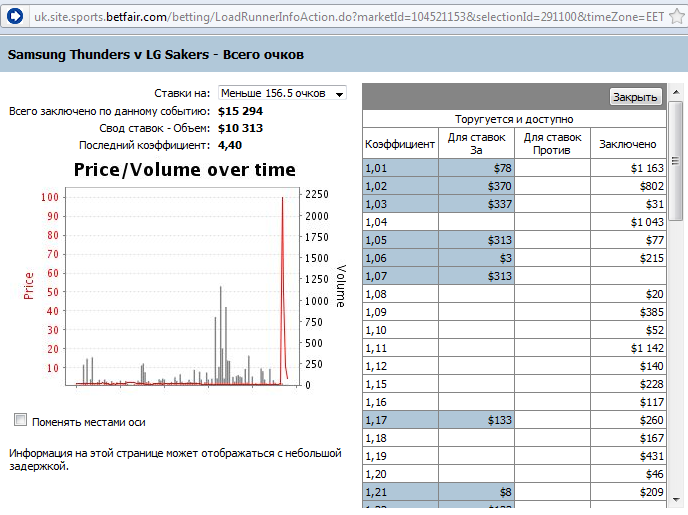Open the 'Меньше 156.5 очков' selection dropdown
688x515 pixels.
coord(282,93)
